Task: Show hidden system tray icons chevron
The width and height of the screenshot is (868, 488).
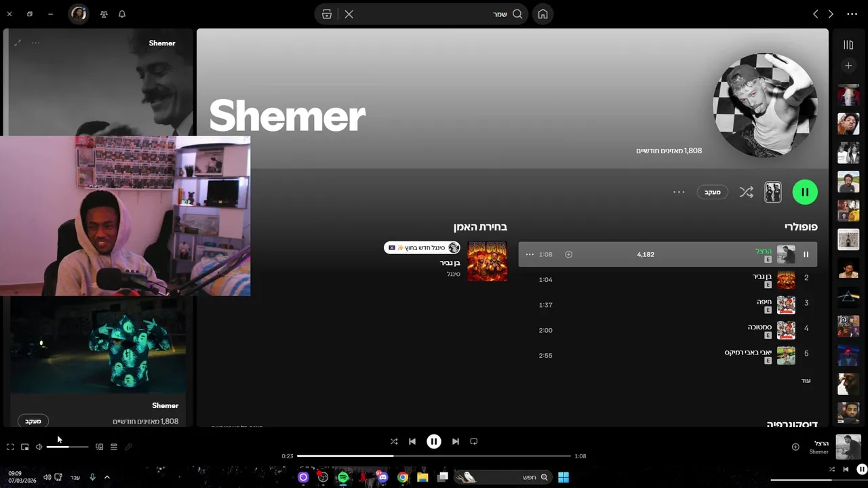Action: click(x=106, y=477)
